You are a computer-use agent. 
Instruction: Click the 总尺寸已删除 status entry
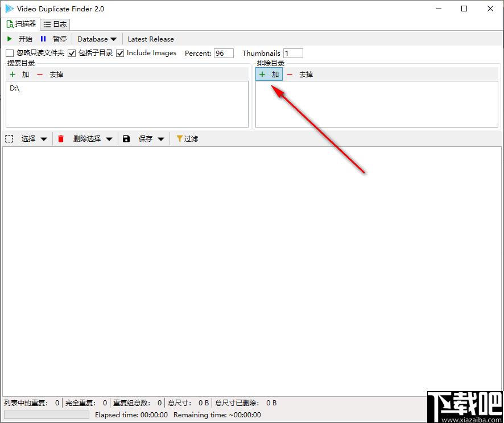(x=246, y=403)
